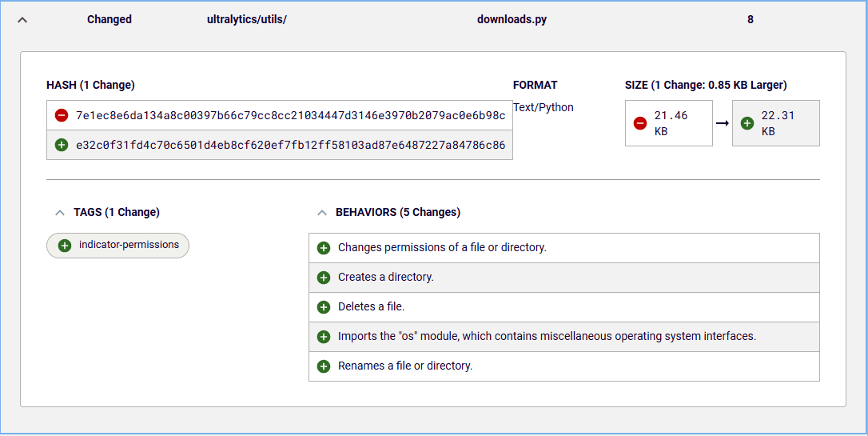868x436 pixels.
Task: Click green plus icon next to 22.31 KB
Action: (747, 123)
